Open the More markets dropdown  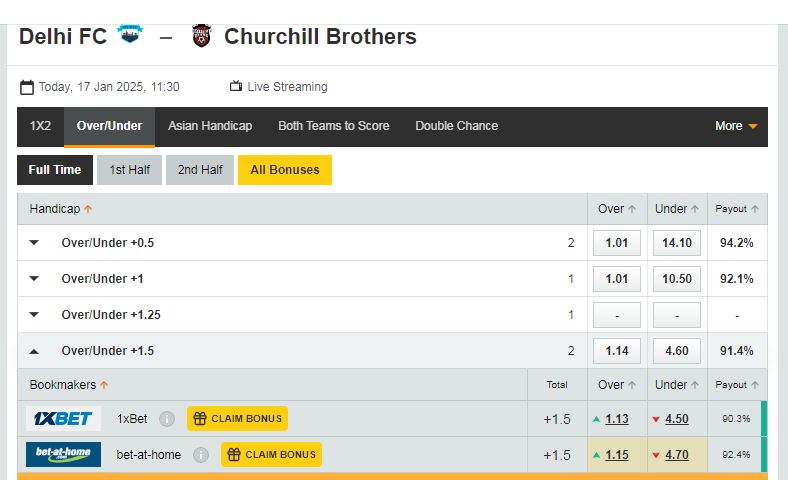coord(736,126)
